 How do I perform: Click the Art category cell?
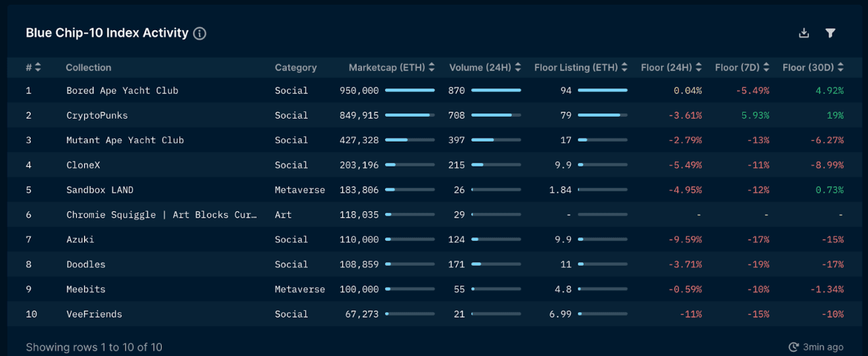pyautogui.click(x=283, y=215)
